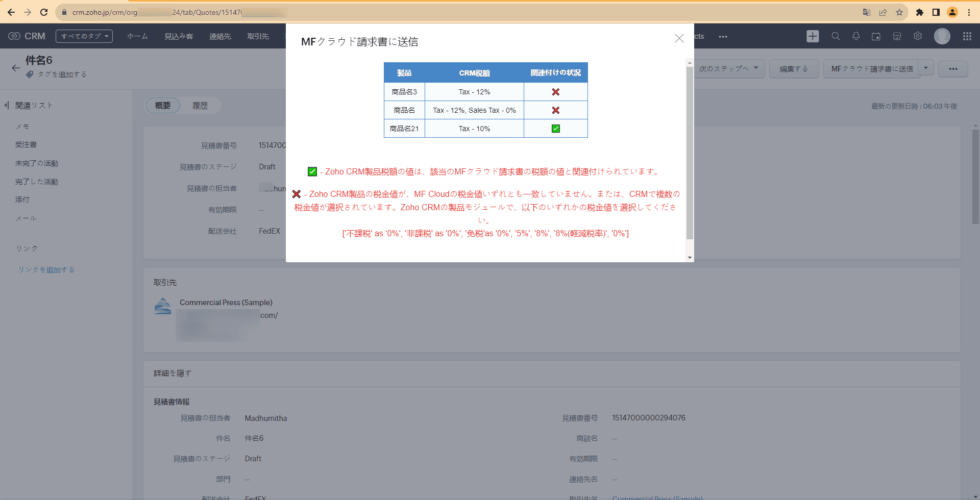Open the marketplace store icon

(897, 36)
